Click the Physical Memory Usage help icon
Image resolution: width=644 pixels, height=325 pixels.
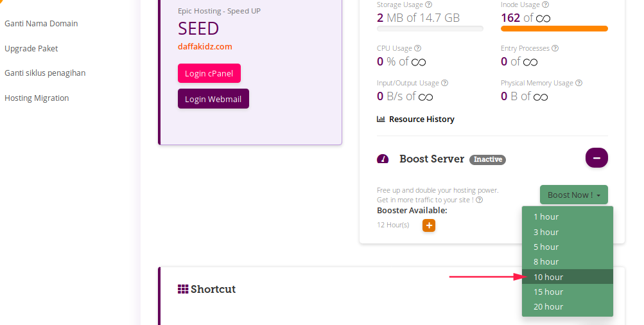pyautogui.click(x=579, y=83)
